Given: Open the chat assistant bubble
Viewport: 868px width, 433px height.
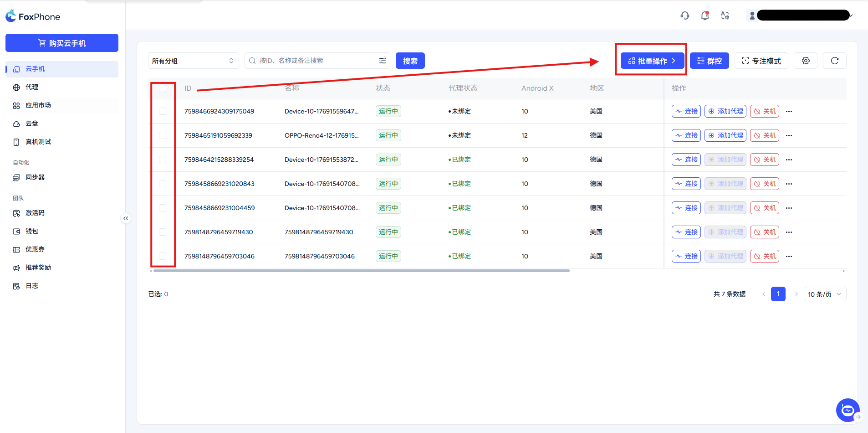Looking at the screenshot, I should (848, 410).
